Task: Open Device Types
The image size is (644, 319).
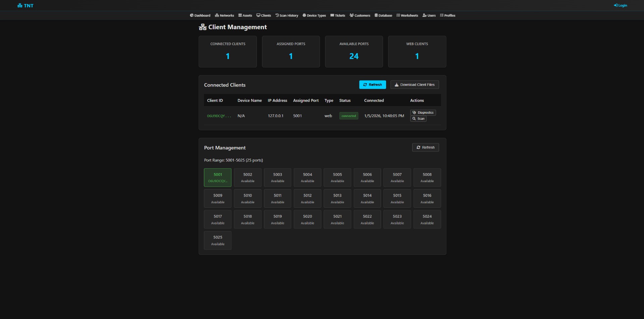Action: [x=314, y=15]
